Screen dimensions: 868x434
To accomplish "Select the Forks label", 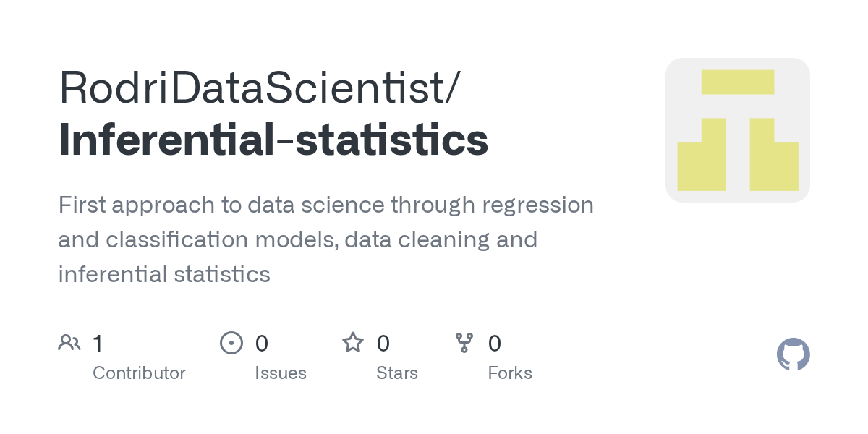I will 510,373.
